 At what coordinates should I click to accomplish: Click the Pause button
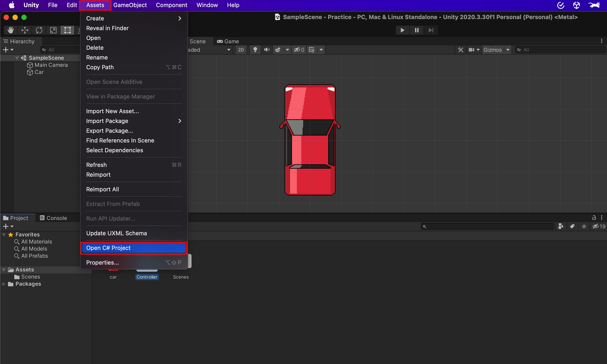[417, 30]
